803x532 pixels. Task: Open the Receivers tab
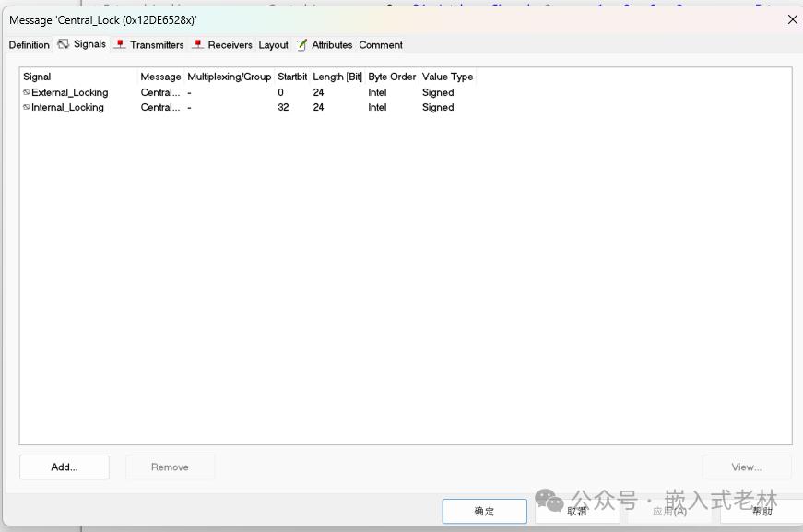[223, 45]
